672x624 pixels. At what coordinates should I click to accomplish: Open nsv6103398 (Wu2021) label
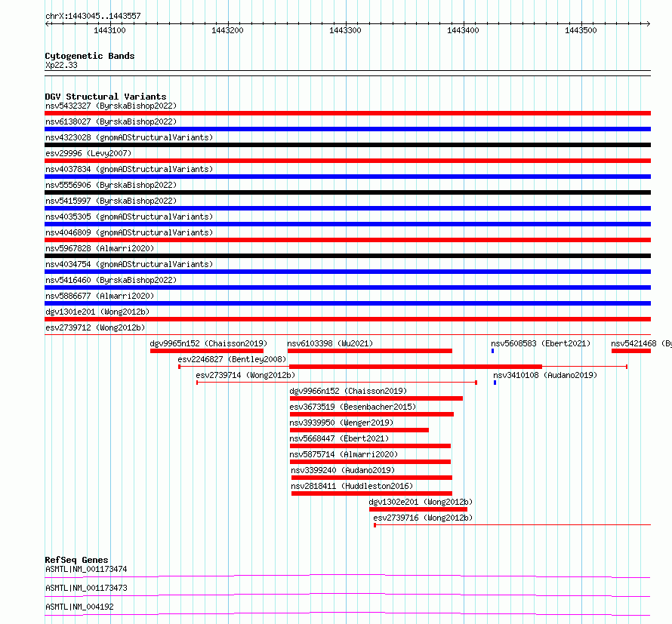click(330, 343)
